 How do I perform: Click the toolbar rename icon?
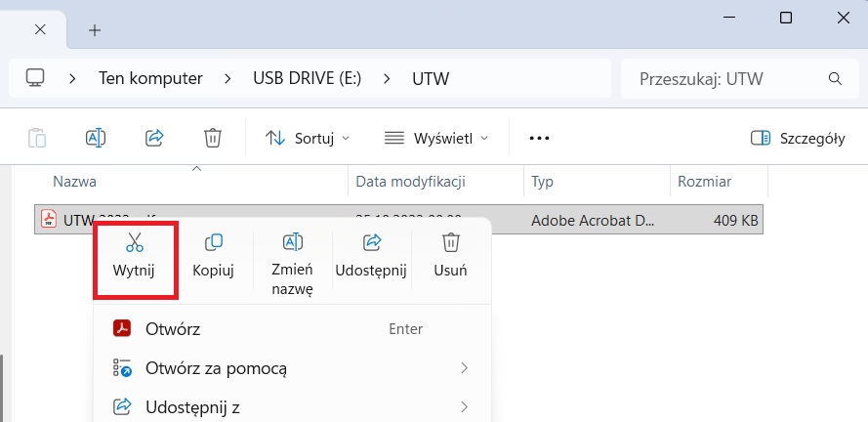pos(96,138)
